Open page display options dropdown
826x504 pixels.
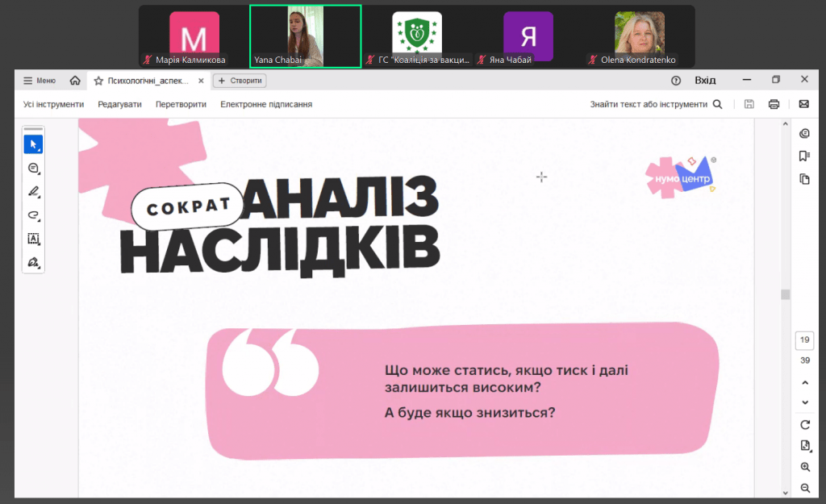804,446
